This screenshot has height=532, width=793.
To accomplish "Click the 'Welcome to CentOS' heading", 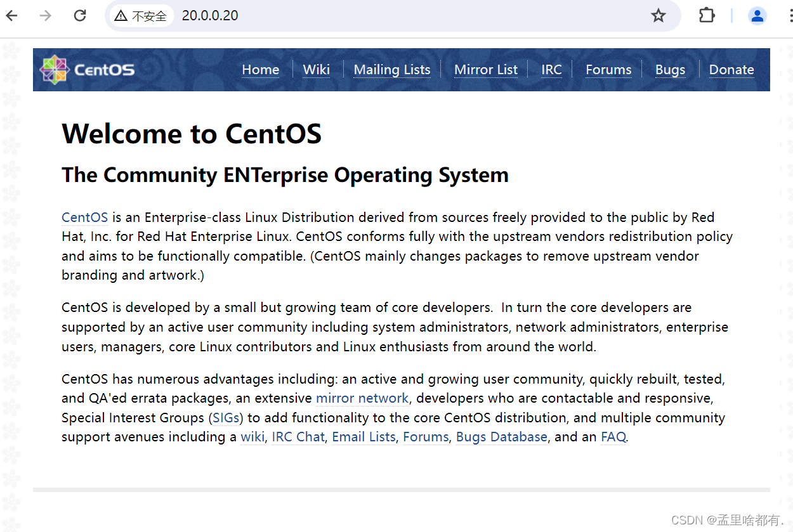I will 192,134.
